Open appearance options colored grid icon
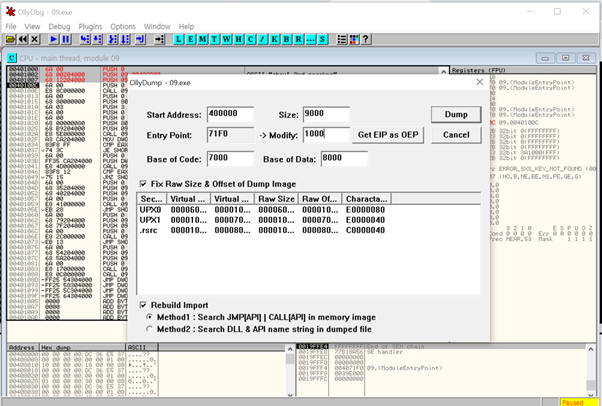The width and height of the screenshot is (602, 406). [x=354, y=39]
